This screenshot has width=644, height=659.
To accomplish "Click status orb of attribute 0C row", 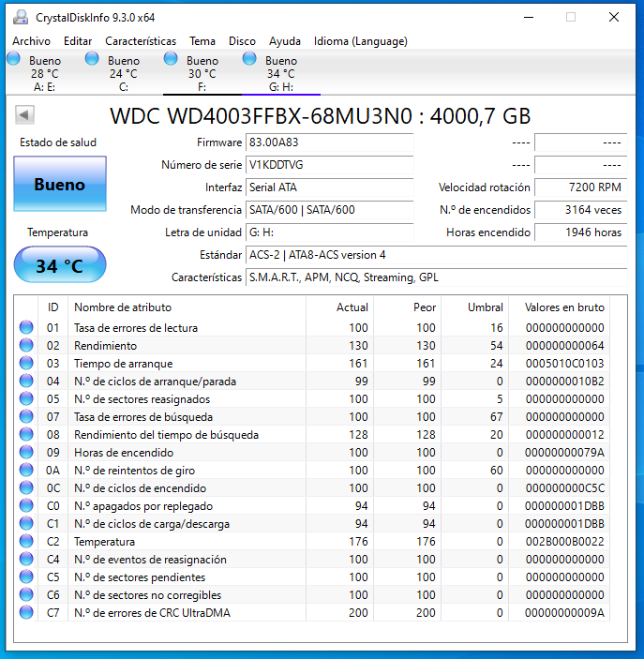I will pos(26,487).
